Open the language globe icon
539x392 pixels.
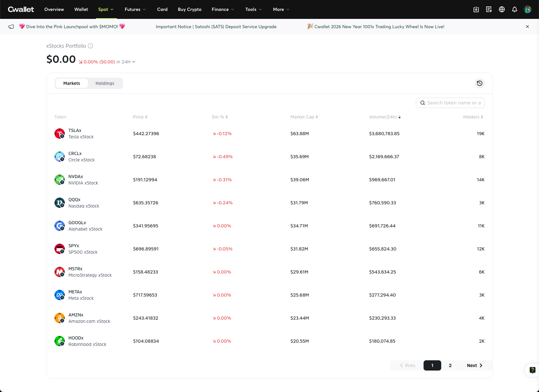tap(502, 9)
